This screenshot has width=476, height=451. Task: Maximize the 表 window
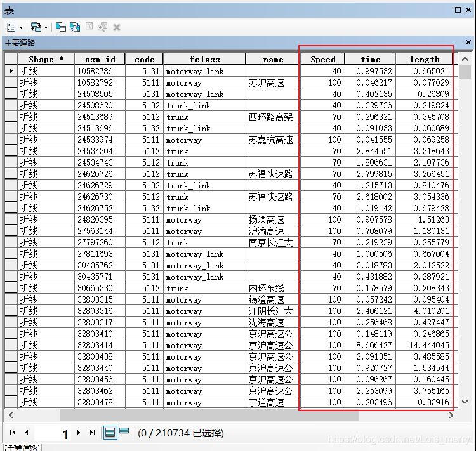coord(458,10)
